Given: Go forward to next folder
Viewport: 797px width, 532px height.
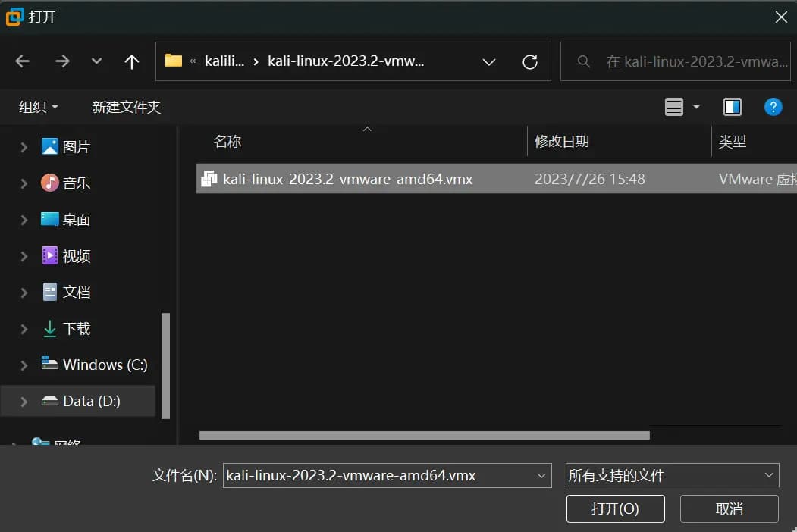Looking at the screenshot, I should click(x=62, y=61).
